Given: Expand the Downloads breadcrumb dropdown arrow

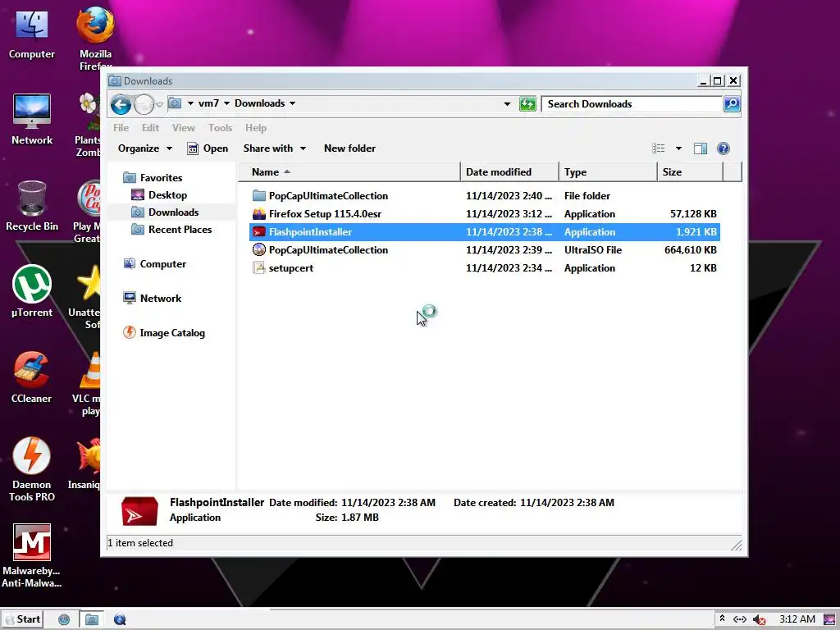Looking at the screenshot, I should [293, 103].
